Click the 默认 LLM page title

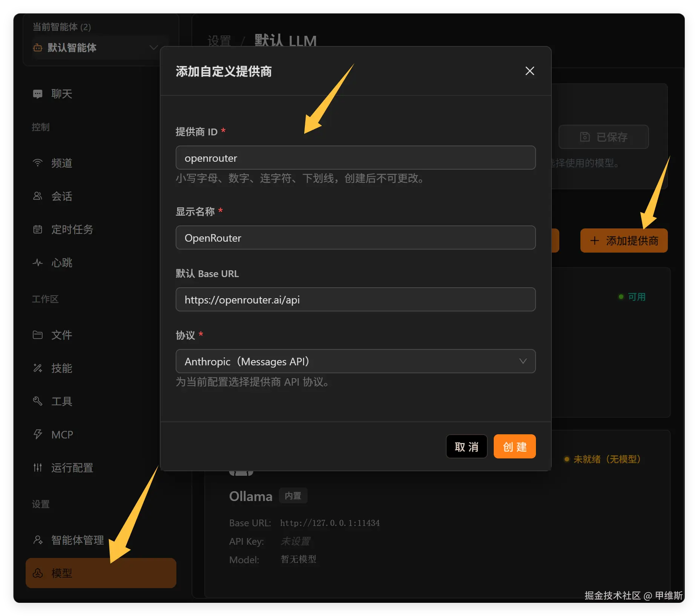click(x=285, y=41)
